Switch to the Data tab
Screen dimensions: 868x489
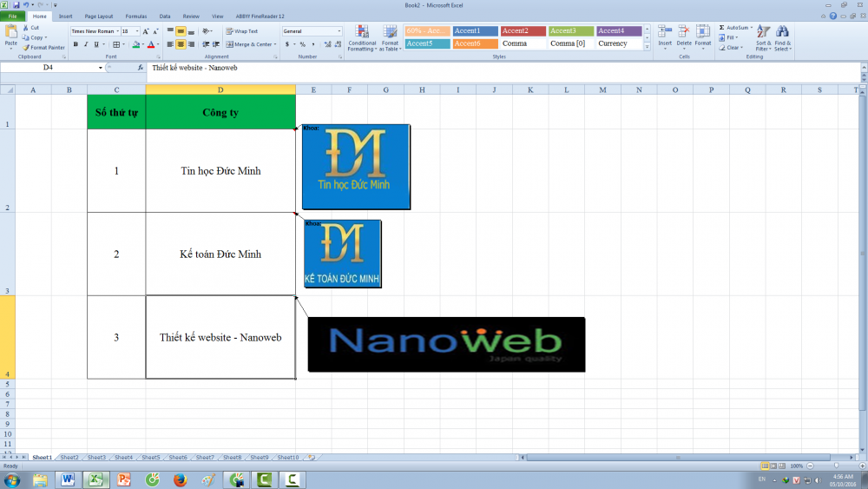(164, 17)
